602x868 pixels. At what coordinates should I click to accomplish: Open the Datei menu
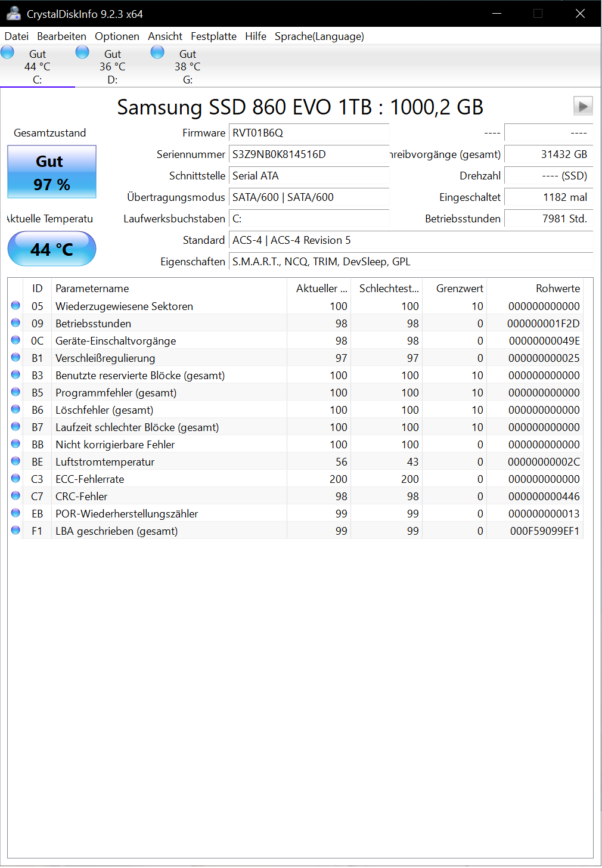click(x=17, y=36)
